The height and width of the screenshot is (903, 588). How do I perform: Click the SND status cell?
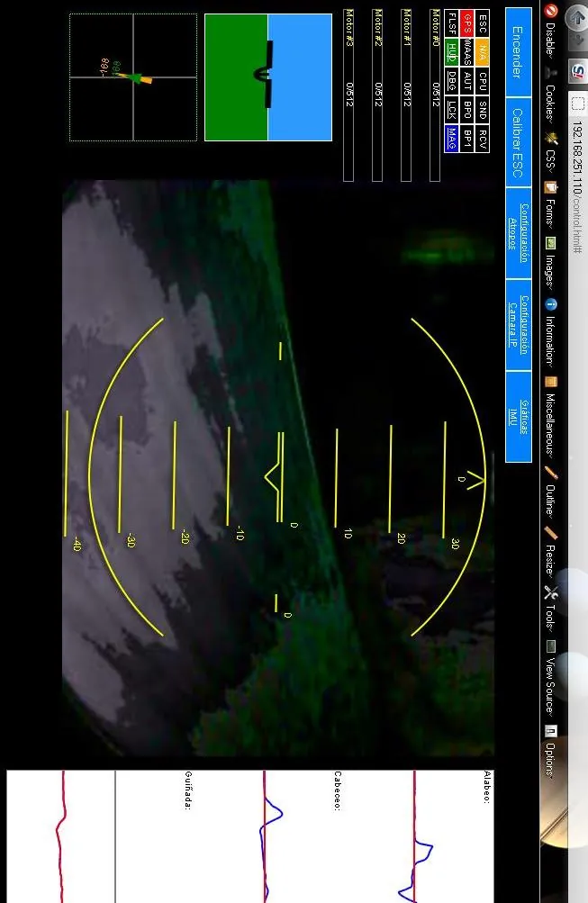point(483,110)
